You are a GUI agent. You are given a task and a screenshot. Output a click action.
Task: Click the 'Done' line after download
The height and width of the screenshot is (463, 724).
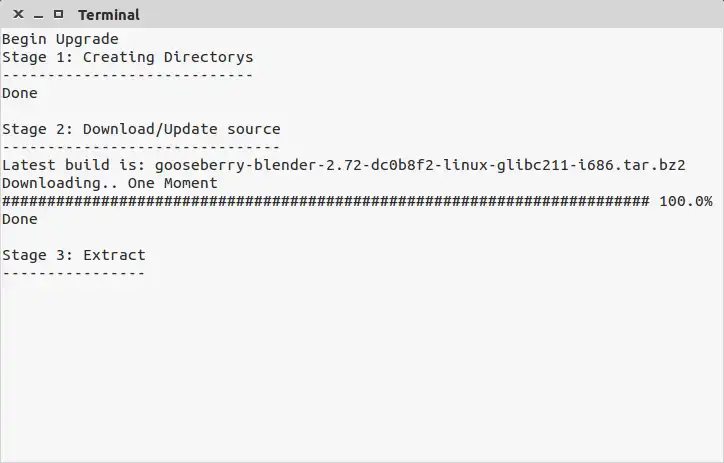20,219
